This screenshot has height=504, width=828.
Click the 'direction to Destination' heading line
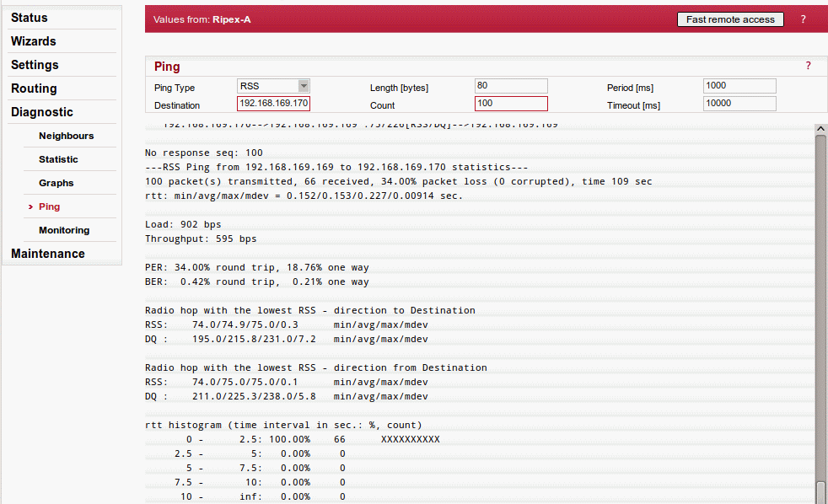pyautogui.click(x=310, y=310)
